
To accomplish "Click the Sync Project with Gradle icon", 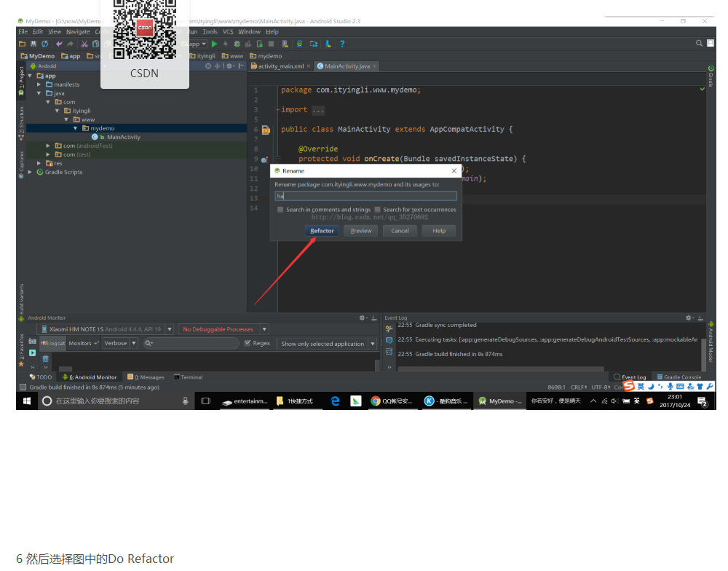I will (x=299, y=44).
